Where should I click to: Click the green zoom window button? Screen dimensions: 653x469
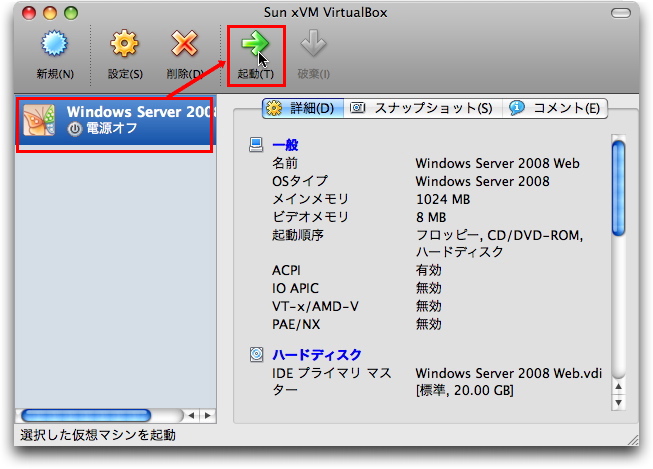click(71, 13)
